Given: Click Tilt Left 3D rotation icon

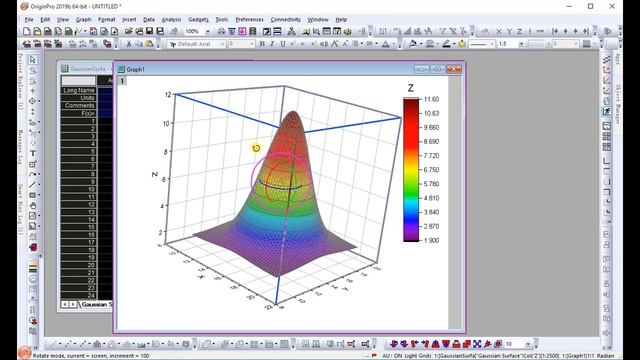Looking at the screenshot, I should (415, 344).
